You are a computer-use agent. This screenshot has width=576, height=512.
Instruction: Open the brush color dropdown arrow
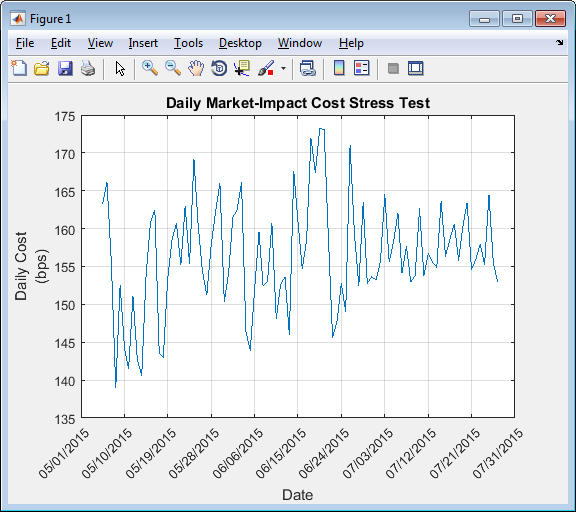[283, 68]
